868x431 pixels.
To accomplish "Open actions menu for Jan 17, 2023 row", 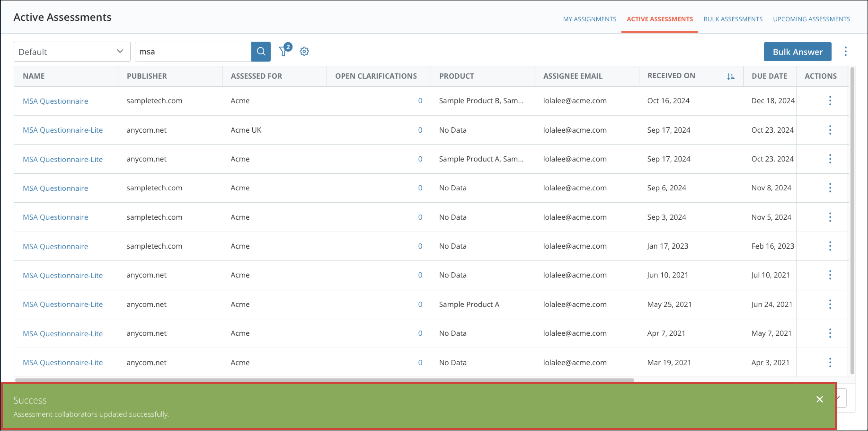I will click(830, 246).
